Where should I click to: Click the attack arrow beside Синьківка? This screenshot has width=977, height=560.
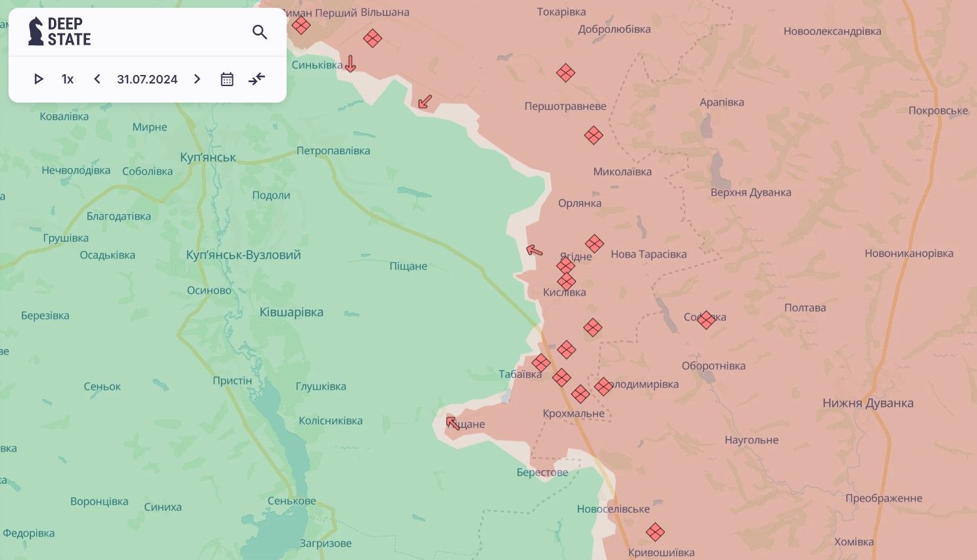350,64
